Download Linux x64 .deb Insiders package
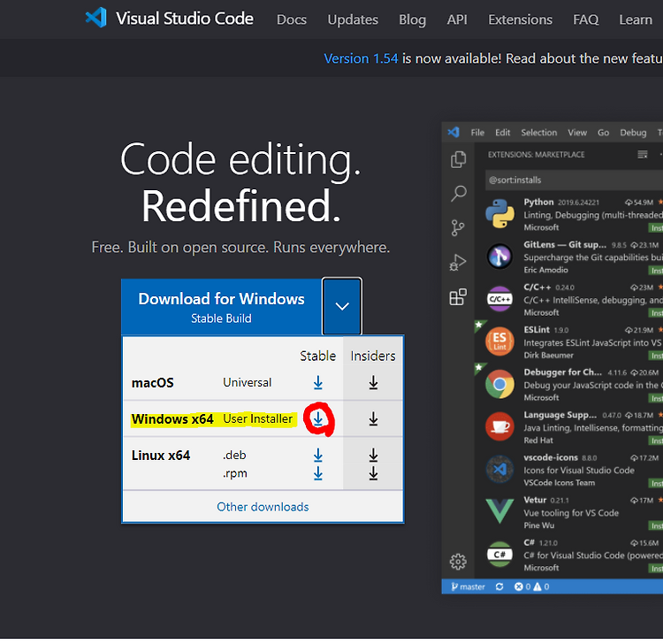 coord(373,456)
